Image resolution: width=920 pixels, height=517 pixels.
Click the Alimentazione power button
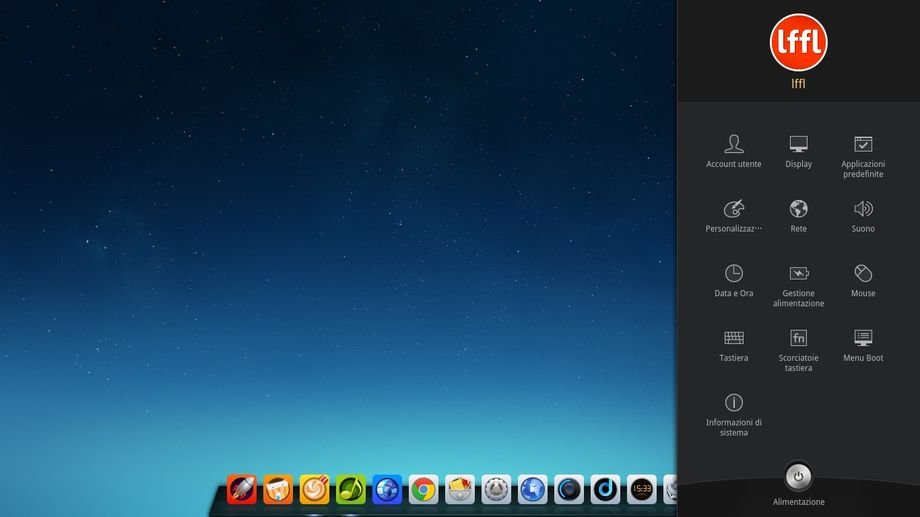[798, 476]
